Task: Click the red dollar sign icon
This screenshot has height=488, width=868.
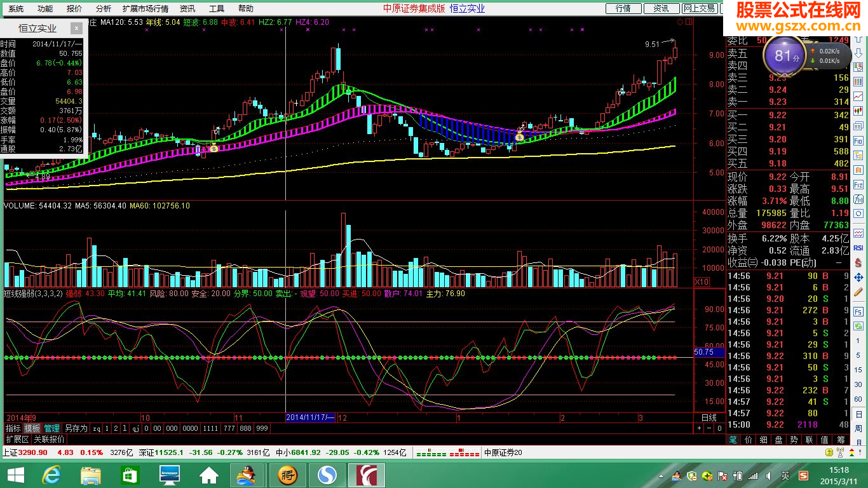Action: [859, 262]
